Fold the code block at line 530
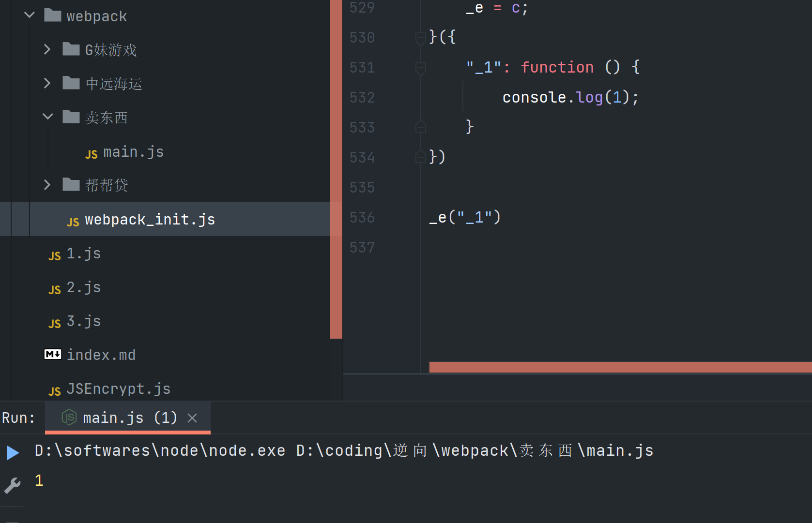Screen dimensions: 812x523 421,38
